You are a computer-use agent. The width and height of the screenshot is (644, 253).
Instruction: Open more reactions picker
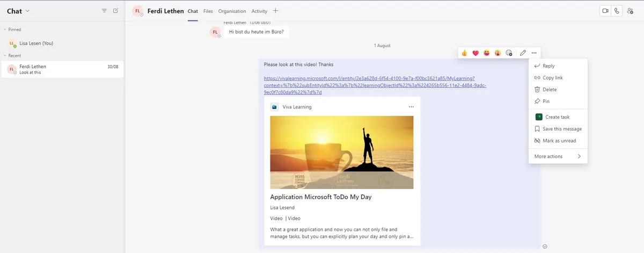point(509,53)
